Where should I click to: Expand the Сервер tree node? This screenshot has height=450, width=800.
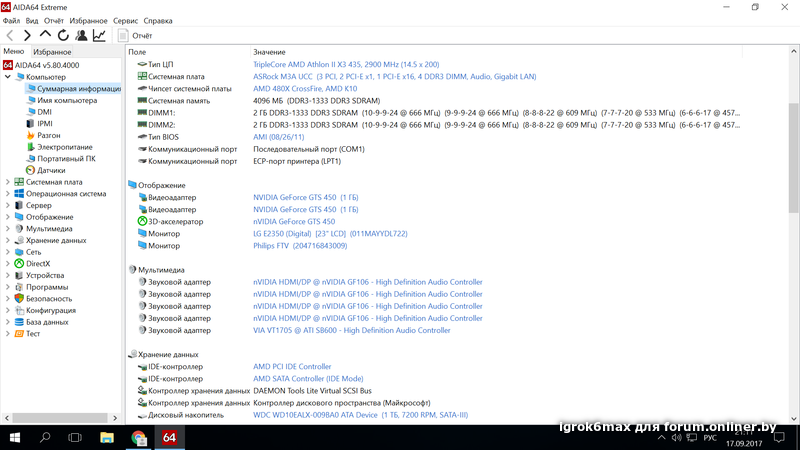8,206
